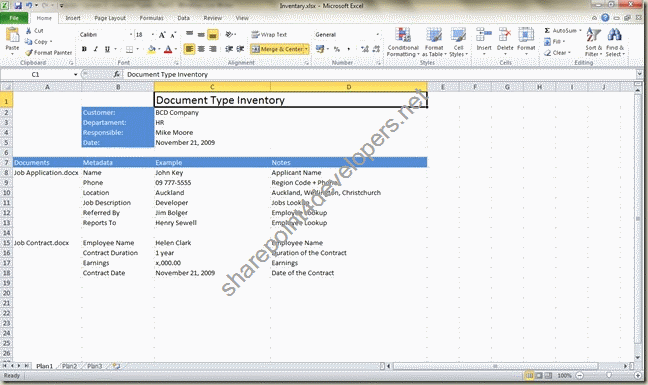The image size is (648, 385).
Task: Select column A header
Action: [47, 87]
